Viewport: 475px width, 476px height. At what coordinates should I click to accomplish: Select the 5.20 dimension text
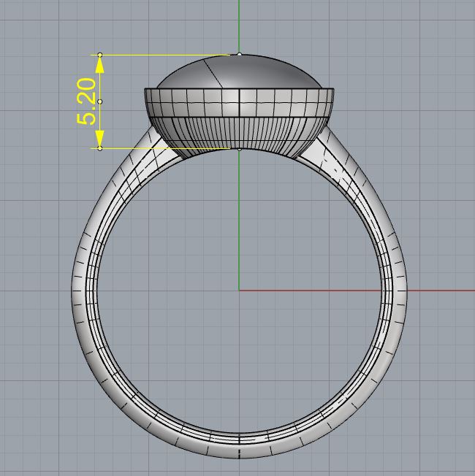pyautogui.click(x=85, y=101)
